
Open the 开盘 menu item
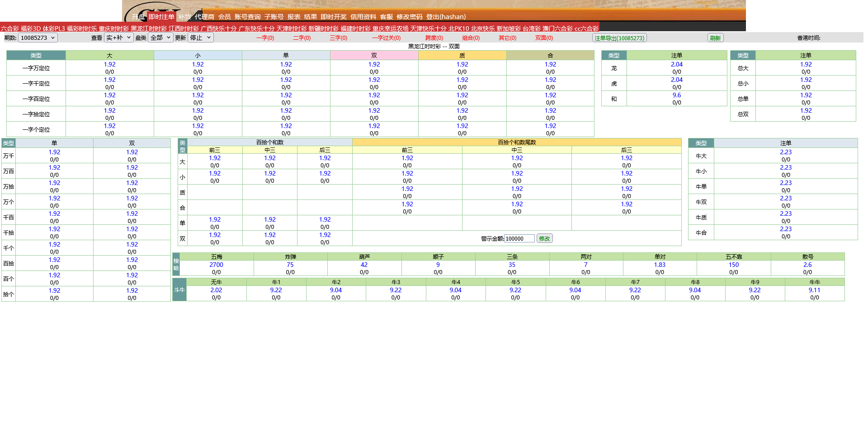(138, 17)
